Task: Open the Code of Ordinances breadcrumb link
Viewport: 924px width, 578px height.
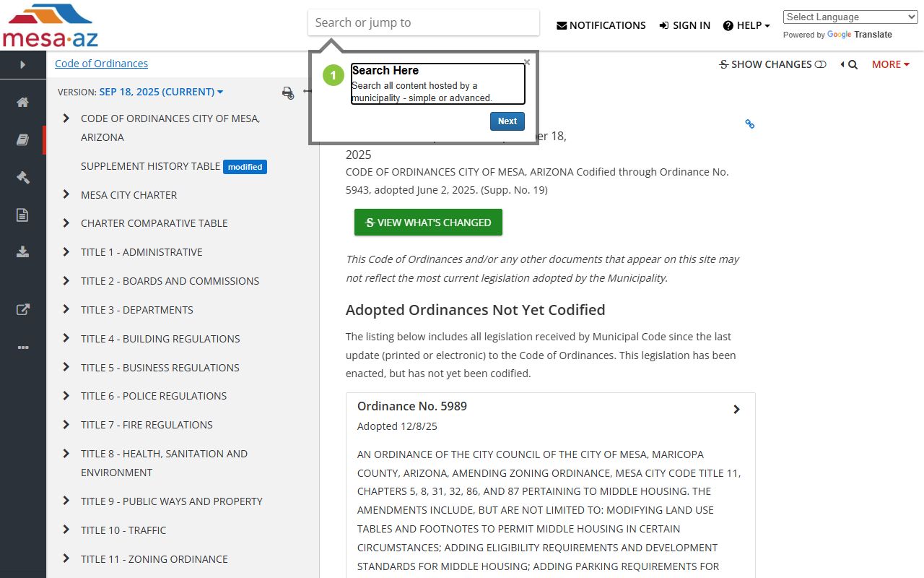Action: (x=101, y=64)
